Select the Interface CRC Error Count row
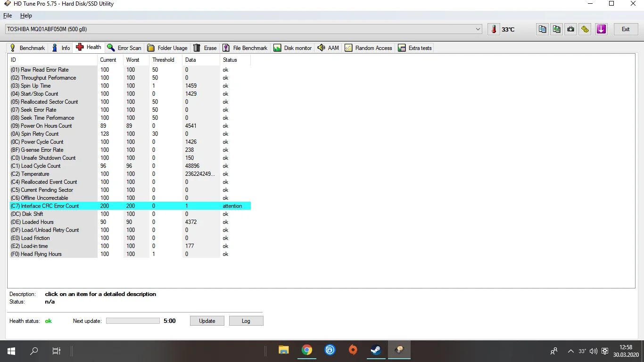 coord(130,206)
